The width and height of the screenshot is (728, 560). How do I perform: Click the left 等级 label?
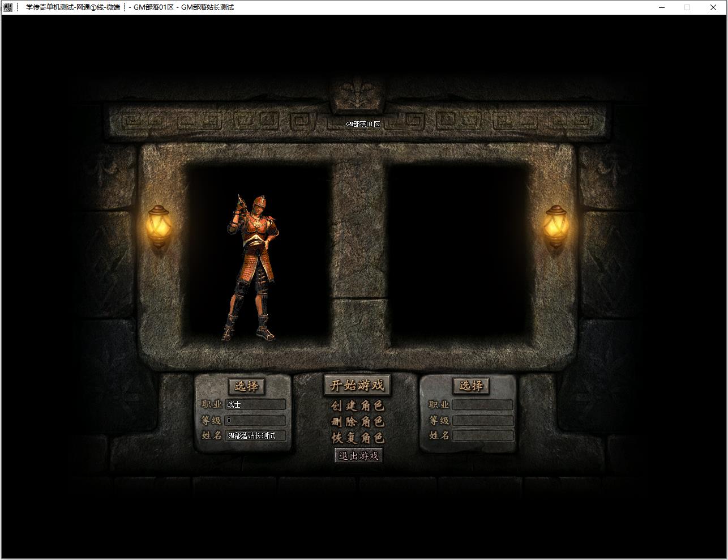click(x=212, y=420)
